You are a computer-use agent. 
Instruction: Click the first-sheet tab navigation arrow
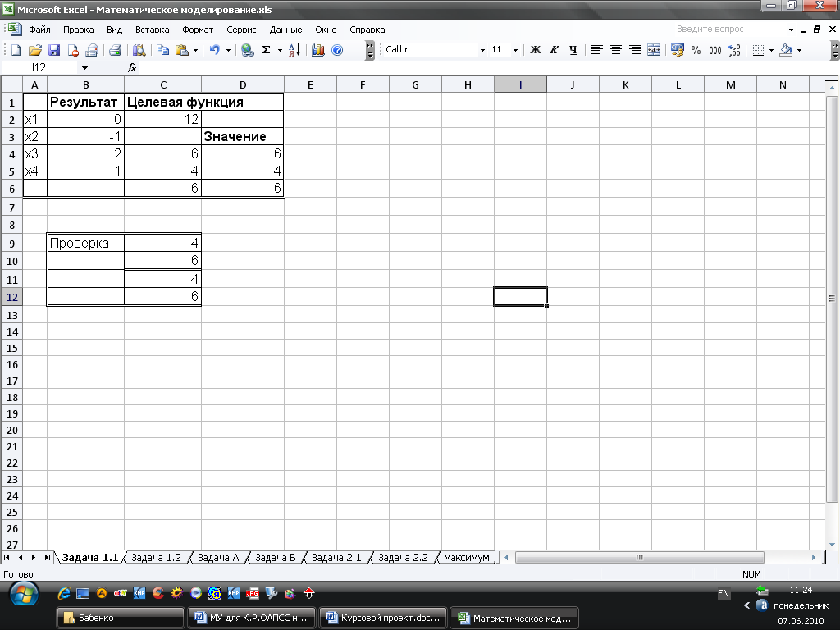(7, 558)
